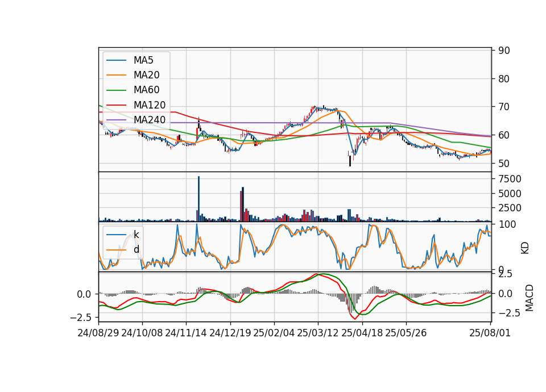Click the MA5 legend label
The image size is (546, 392).
pos(143,60)
